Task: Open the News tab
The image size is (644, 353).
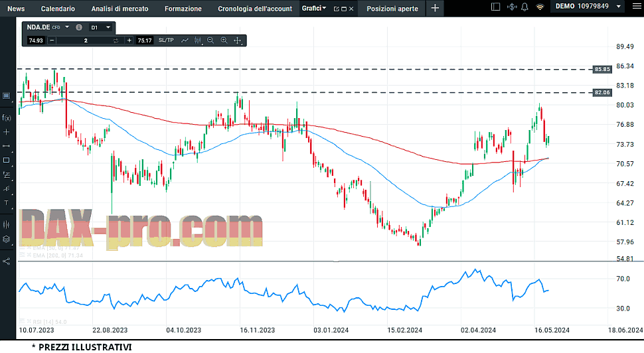Action: (x=16, y=9)
